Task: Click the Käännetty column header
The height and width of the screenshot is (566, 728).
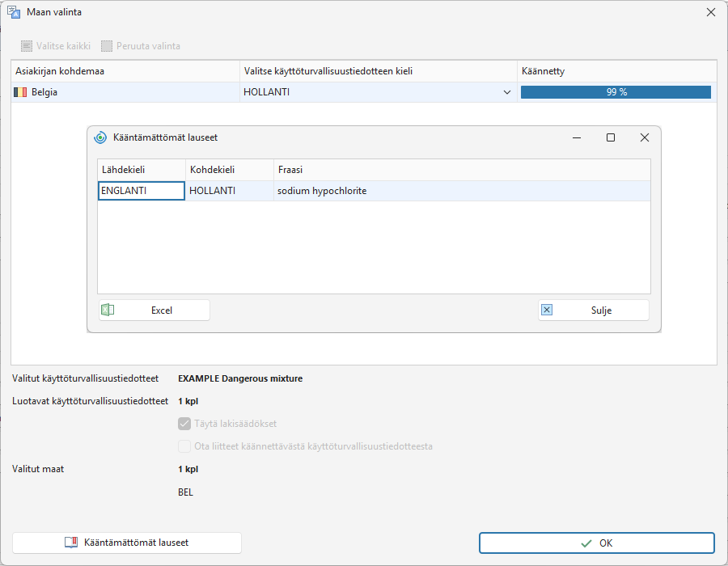Action: point(617,71)
